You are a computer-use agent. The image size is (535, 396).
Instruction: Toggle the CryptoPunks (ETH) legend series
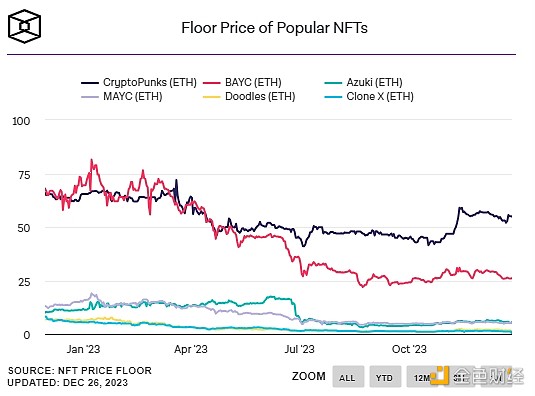click(139, 82)
